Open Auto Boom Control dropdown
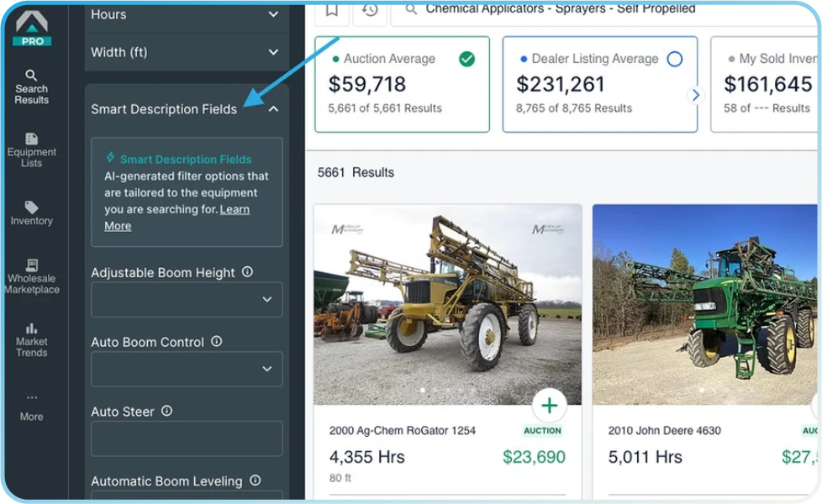This screenshot has height=504, width=822. tap(187, 369)
